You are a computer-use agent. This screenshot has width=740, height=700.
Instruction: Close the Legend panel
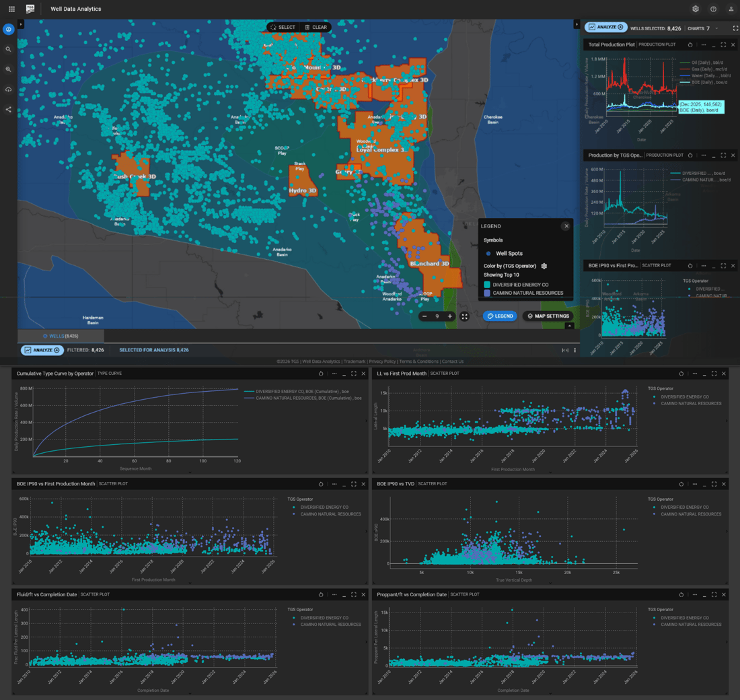pos(566,226)
